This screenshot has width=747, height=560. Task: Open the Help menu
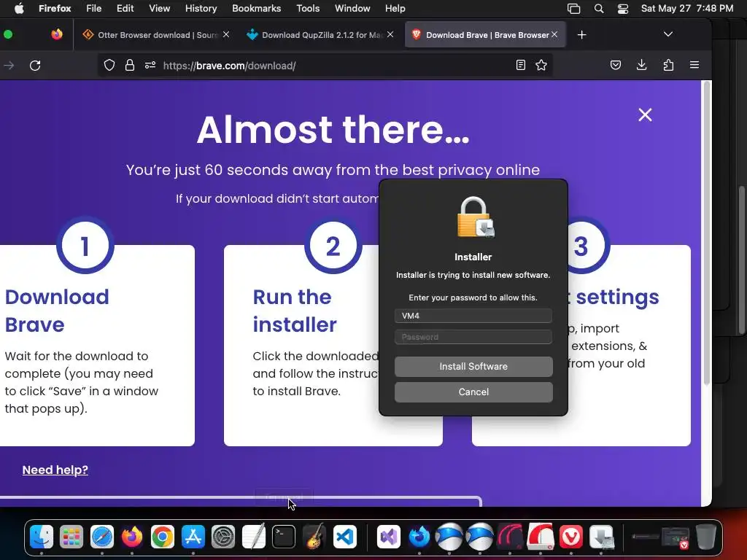pyautogui.click(x=395, y=8)
